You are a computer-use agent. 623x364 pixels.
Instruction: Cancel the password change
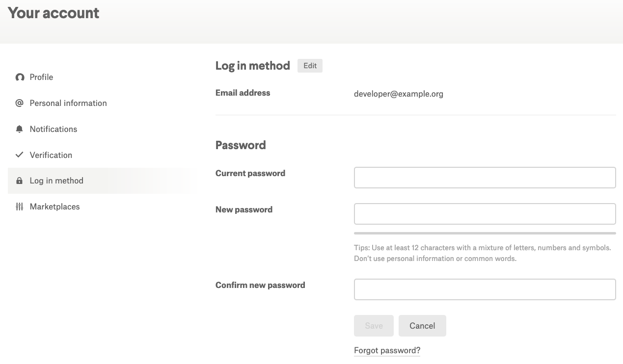[422, 326]
